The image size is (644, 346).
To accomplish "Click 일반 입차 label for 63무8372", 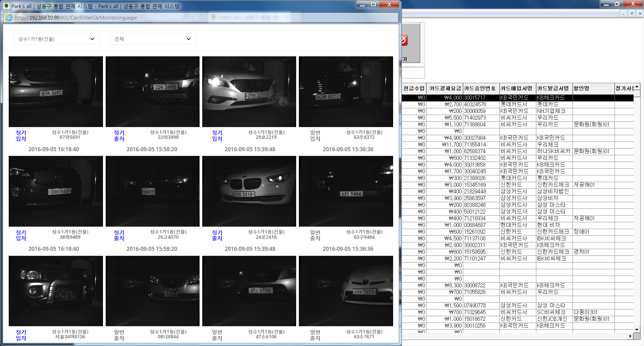I will [315, 136].
